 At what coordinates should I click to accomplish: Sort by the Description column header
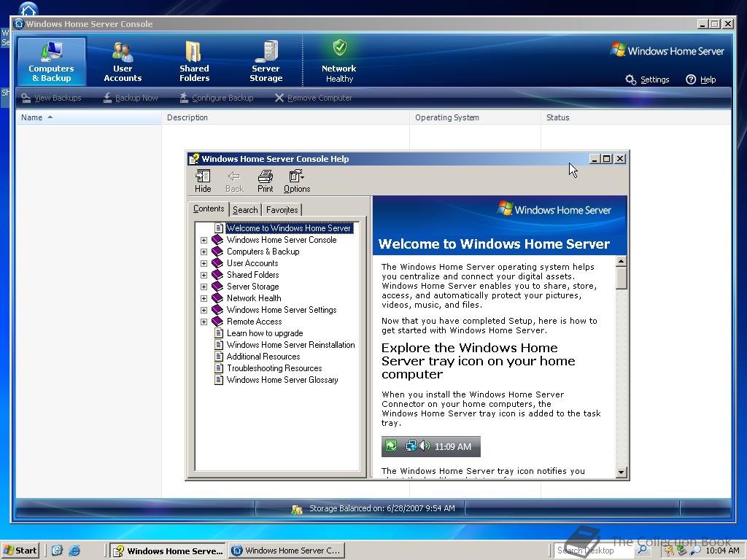[285, 117]
